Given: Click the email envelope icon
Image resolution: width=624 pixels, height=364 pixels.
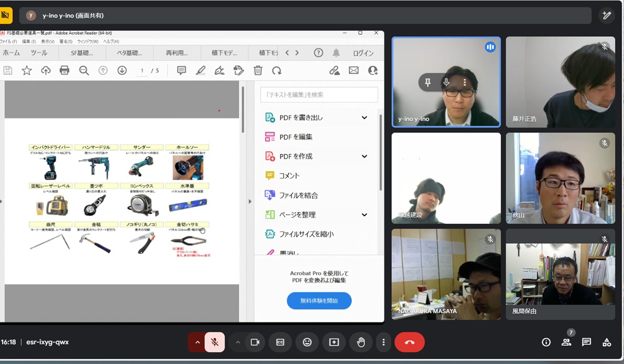Looking at the screenshot, I should coord(353,70).
